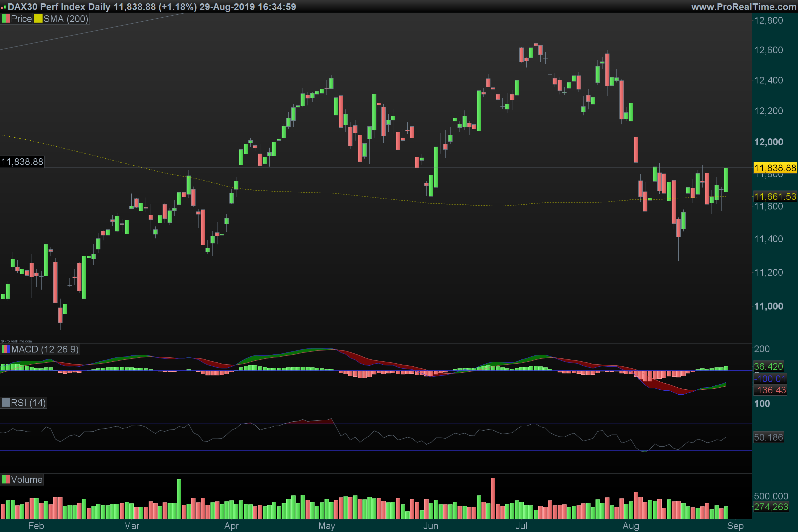Click the left-side 11,838.88 price line label

point(22,162)
